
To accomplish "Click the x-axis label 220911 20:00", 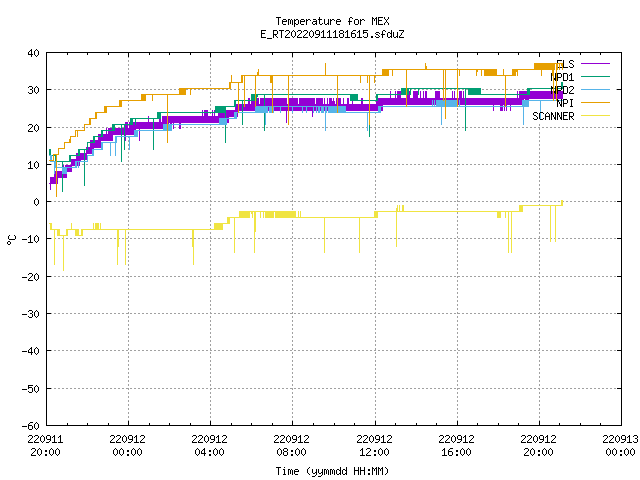I will 45,445.
